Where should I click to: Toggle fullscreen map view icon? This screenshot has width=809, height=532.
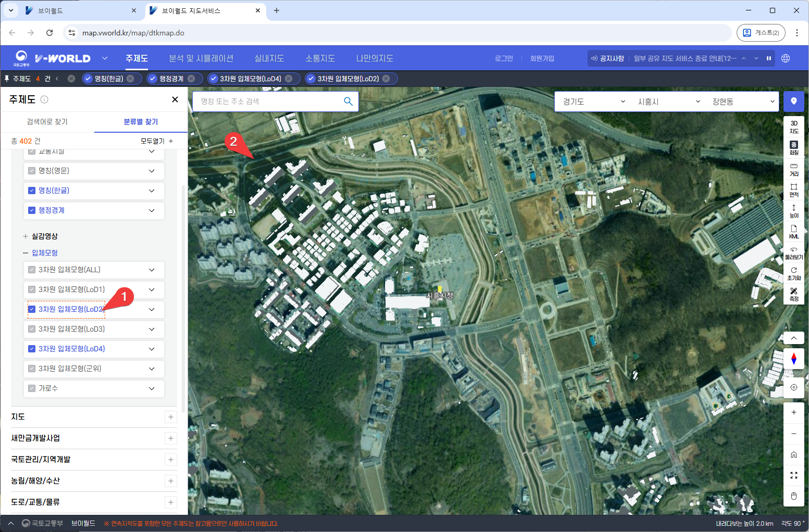pos(793,475)
